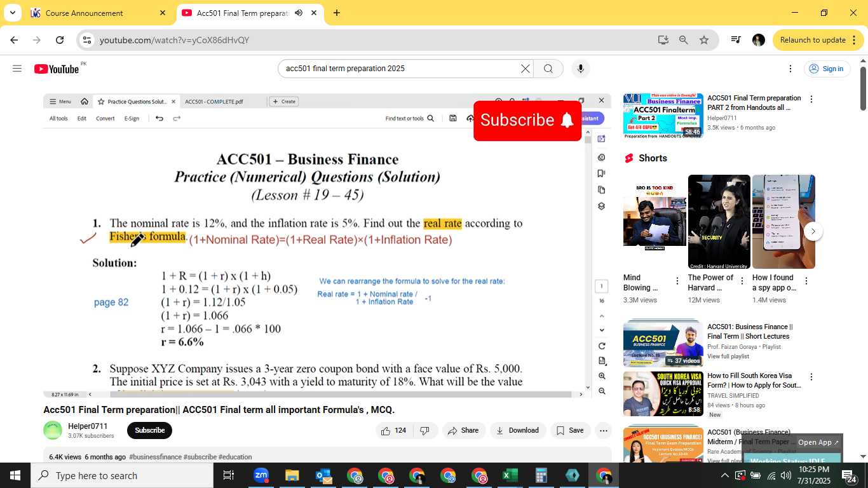Clear the YouTube search box text
Image resolution: width=868 pixels, height=488 pixels.
pos(525,69)
